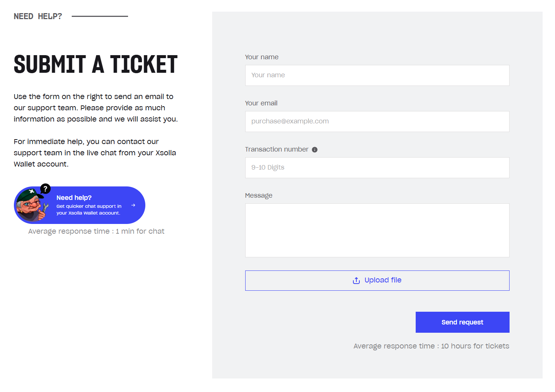Viewport: 555px width, 392px height.
Task: Click inside the Message text area
Action: click(377, 230)
